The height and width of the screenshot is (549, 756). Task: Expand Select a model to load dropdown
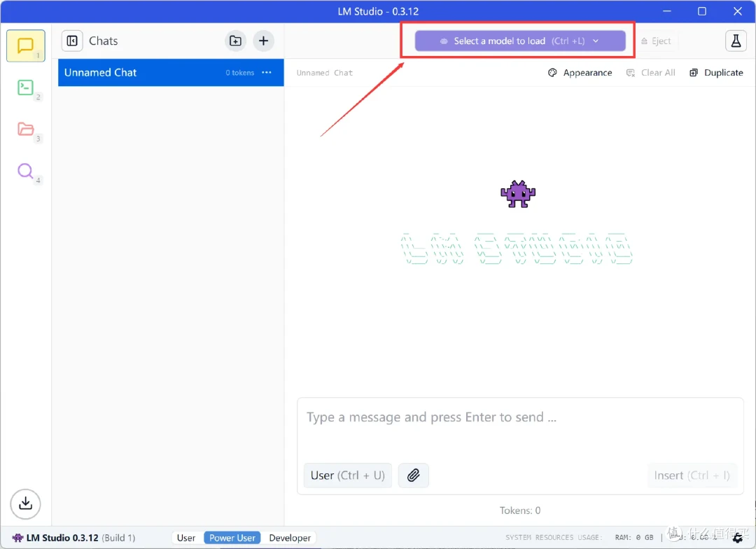pos(519,41)
